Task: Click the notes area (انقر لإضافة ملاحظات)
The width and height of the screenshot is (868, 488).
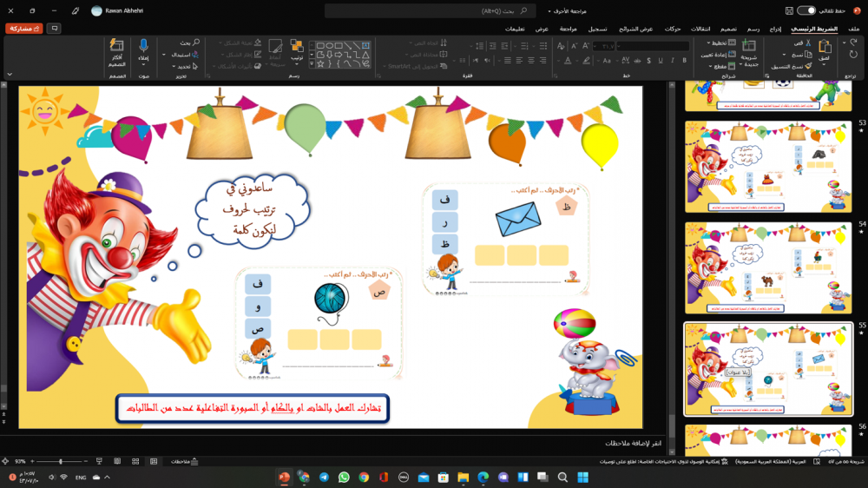Action: (x=633, y=443)
